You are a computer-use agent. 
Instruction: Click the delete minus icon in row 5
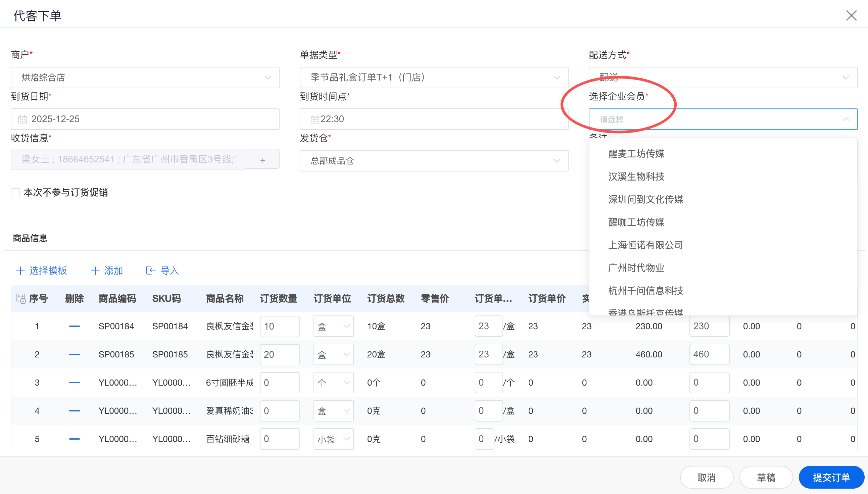(x=74, y=439)
